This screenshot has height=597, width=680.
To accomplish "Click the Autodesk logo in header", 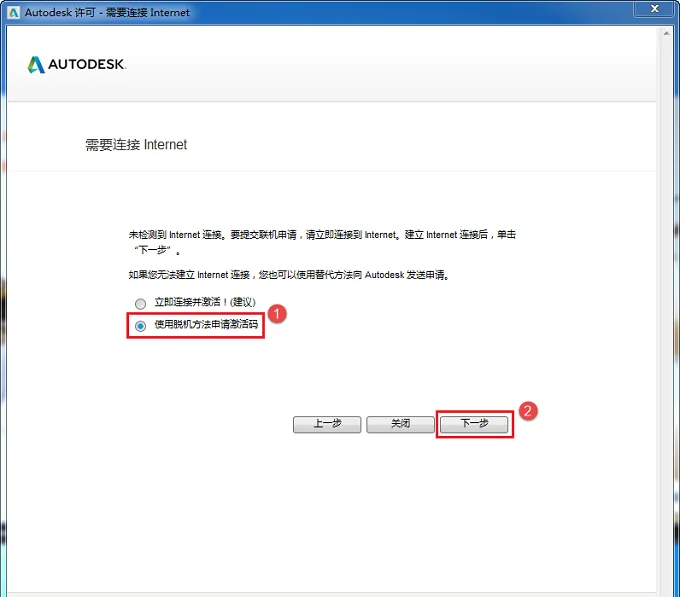I will [x=77, y=65].
